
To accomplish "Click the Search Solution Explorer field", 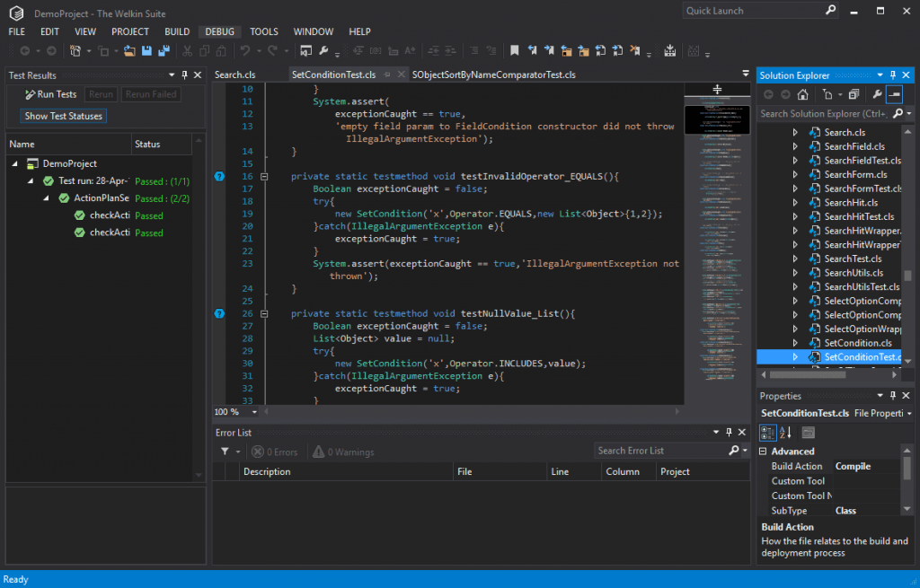I will tap(823, 114).
